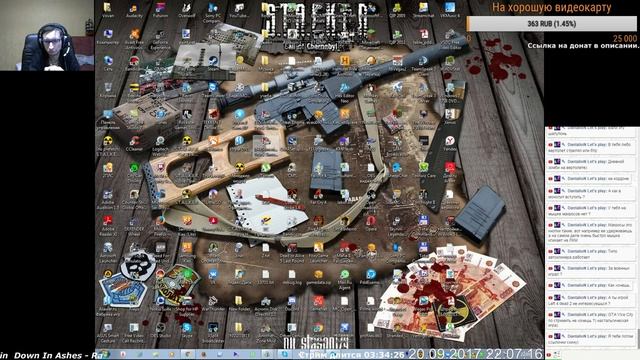Click the webcam overlay thumbnail
640x360 pixels.
(x=47, y=35)
